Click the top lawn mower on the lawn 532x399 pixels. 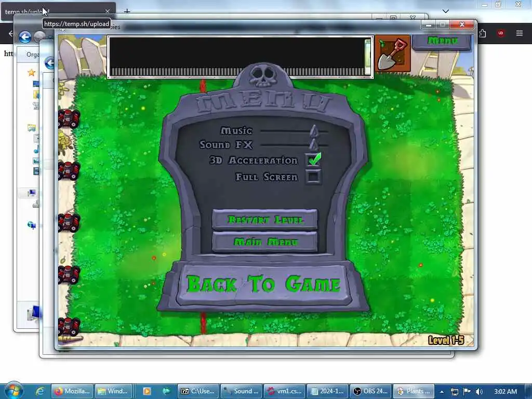69,119
